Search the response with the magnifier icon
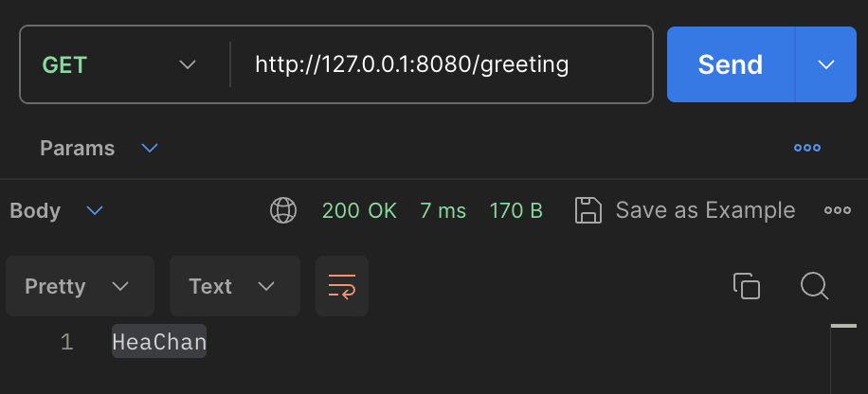 pyautogui.click(x=814, y=286)
